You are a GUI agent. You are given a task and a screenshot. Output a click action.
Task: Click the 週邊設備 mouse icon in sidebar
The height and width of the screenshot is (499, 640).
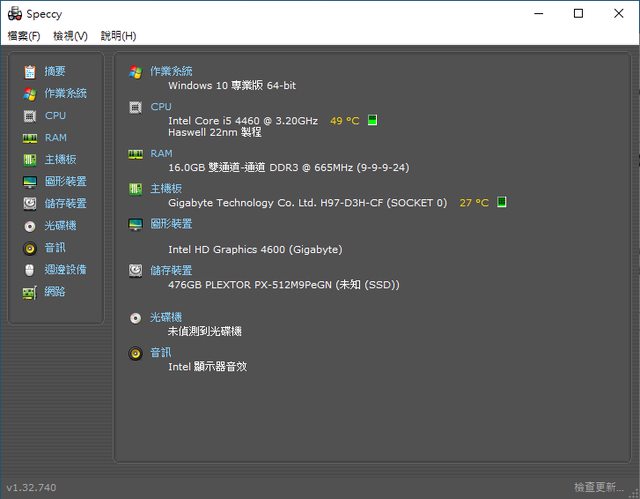point(29,269)
